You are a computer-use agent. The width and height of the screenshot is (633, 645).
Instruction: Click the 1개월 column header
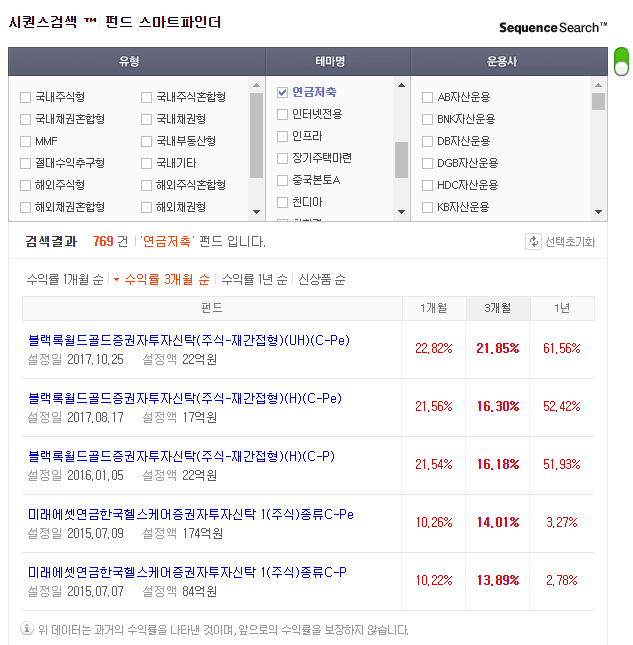[434, 308]
